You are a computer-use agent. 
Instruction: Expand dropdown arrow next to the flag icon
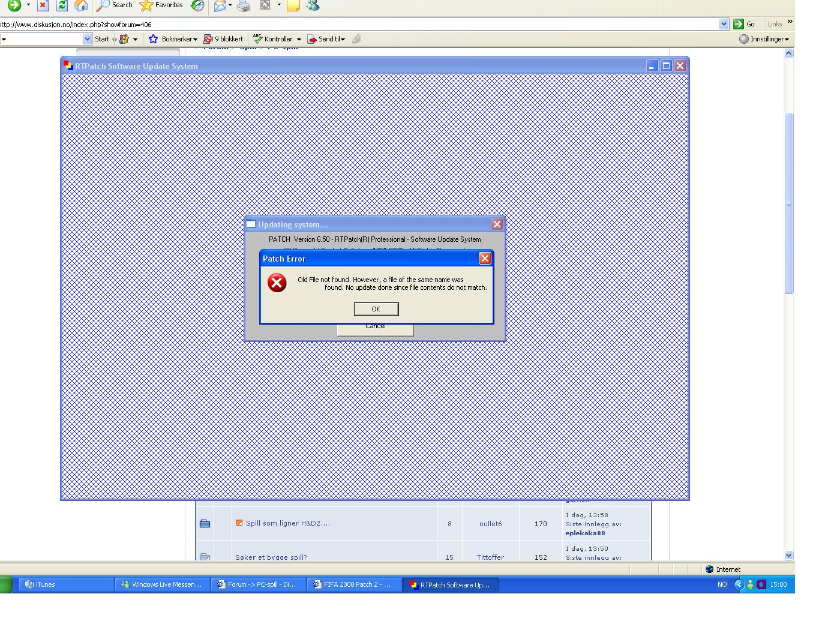[135, 40]
